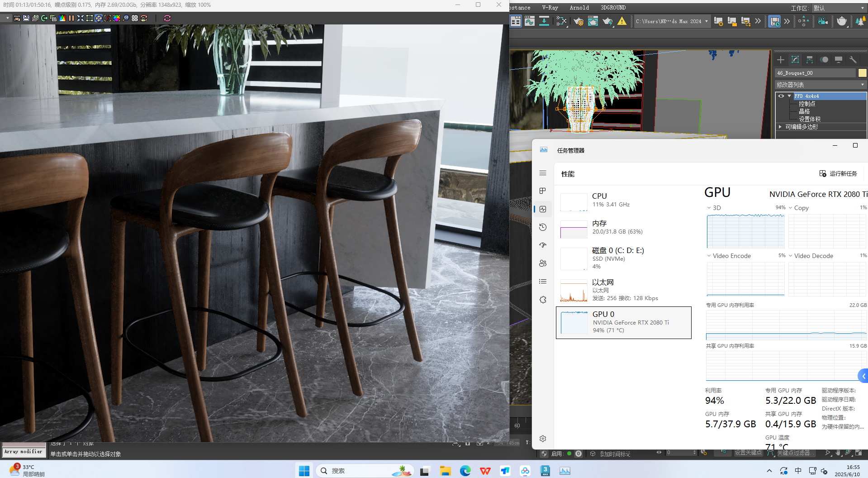Click the trees scatter icon in 3ds Max toolbar
The image size is (868, 478).
coord(860,21)
